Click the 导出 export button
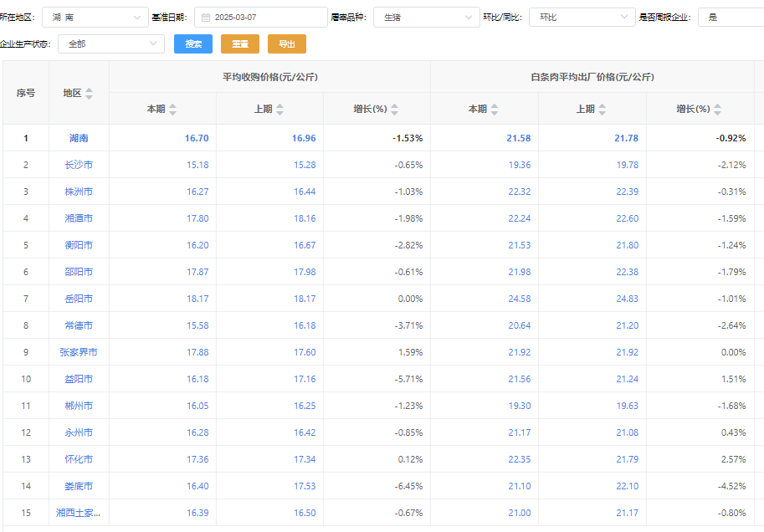764x532 pixels. pos(287,43)
